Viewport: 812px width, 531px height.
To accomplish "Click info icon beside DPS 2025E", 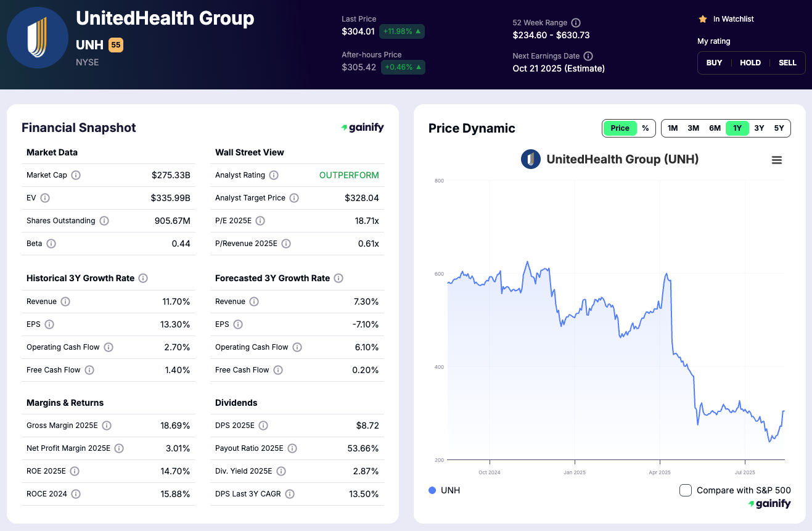I will 263,426.
